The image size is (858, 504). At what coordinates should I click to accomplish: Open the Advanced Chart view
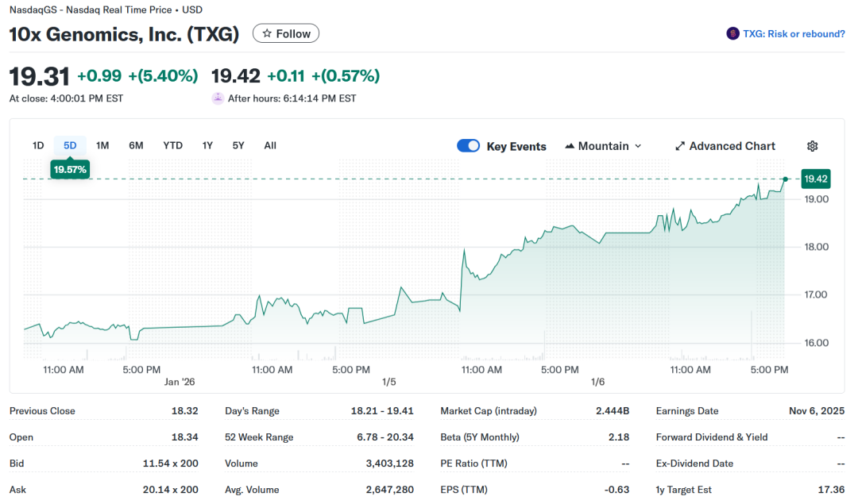(732, 146)
